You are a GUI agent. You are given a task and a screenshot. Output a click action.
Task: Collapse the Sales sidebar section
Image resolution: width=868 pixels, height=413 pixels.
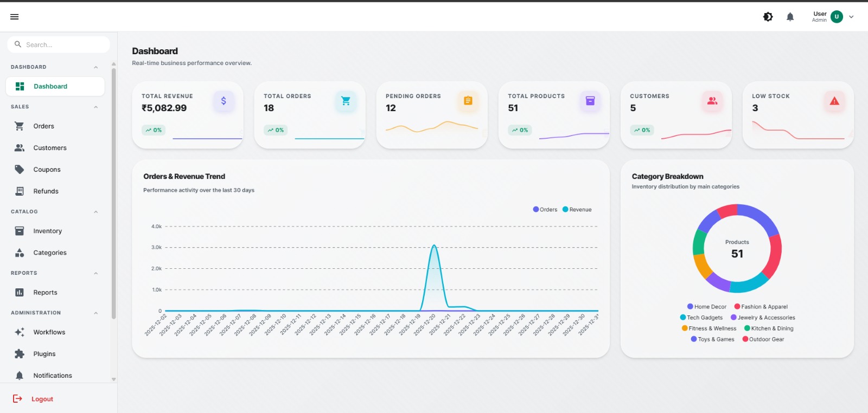pyautogui.click(x=95, y=107)
